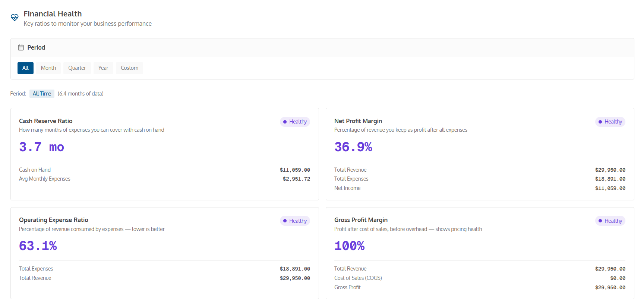Click Total Expenses label in Operating Expense Ratio card

point(36,269)
